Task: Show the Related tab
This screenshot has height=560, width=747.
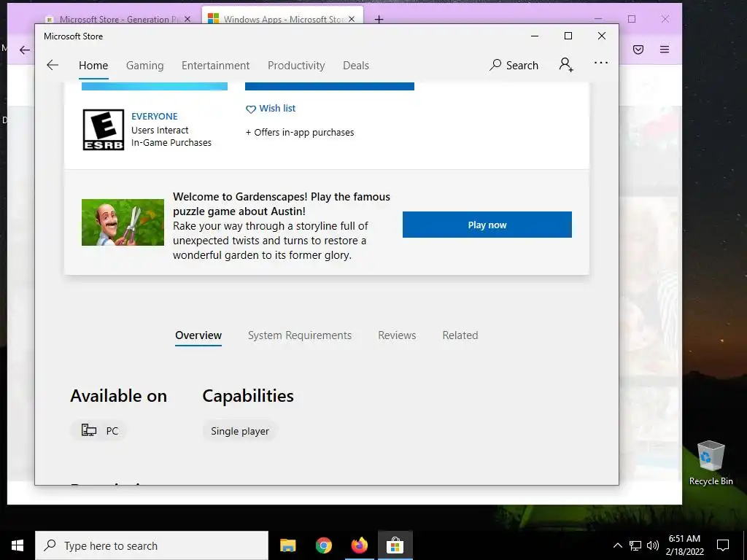Action: pos(460,335)
